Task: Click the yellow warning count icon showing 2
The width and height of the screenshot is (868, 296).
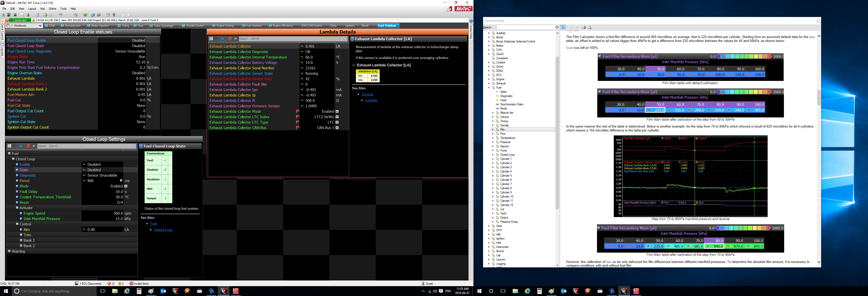Action: click(120, 283)
